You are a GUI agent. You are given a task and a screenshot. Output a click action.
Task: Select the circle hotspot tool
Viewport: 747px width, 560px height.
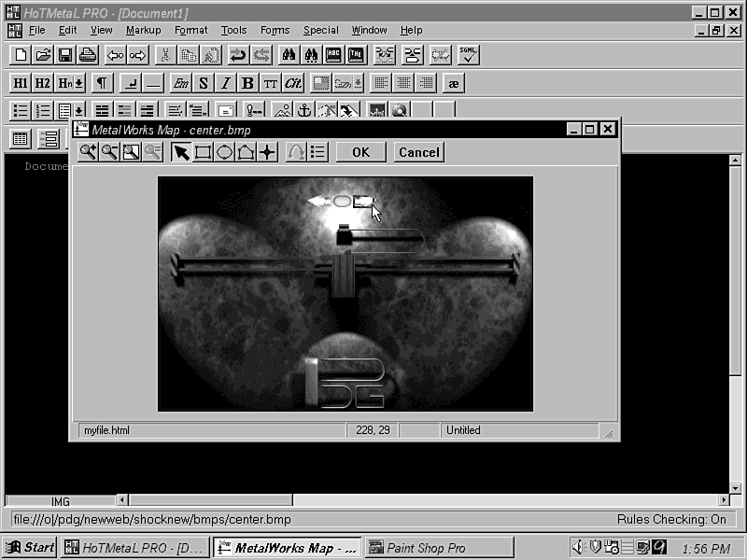pyautogui.click(x=224, y=152)
